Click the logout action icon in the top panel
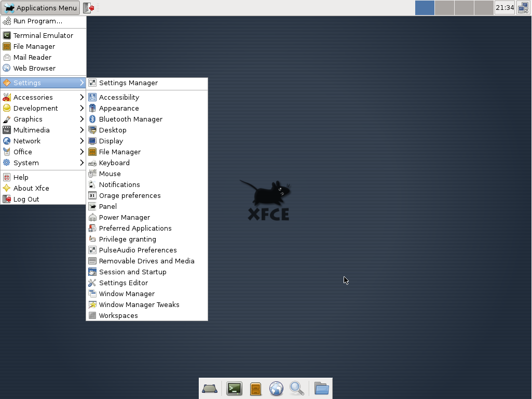This screenshot has height=399, width=532. (x=89, y=8)
